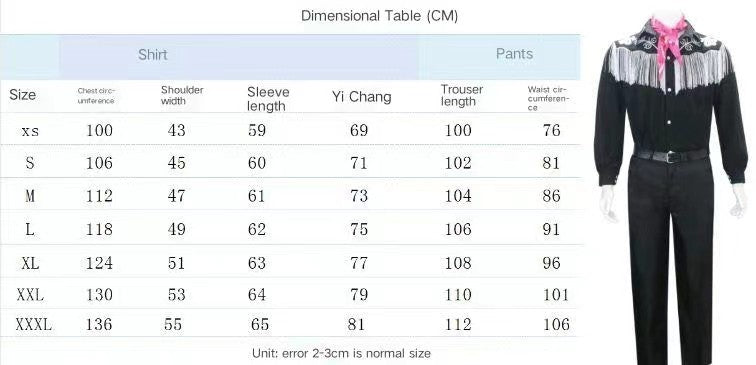Click the Shoulder width column header

pyautogui.click(x=182, y=95)
